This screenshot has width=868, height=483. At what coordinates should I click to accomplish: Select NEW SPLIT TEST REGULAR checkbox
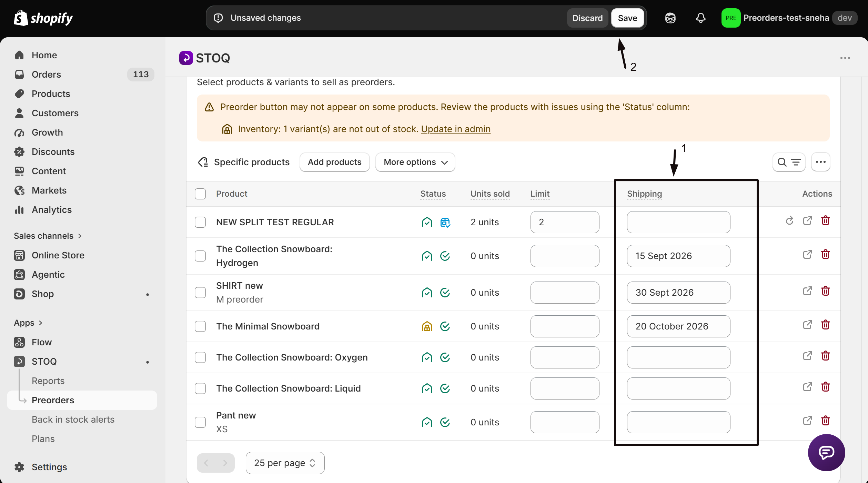pyautogui.click(x=200, y=222)
